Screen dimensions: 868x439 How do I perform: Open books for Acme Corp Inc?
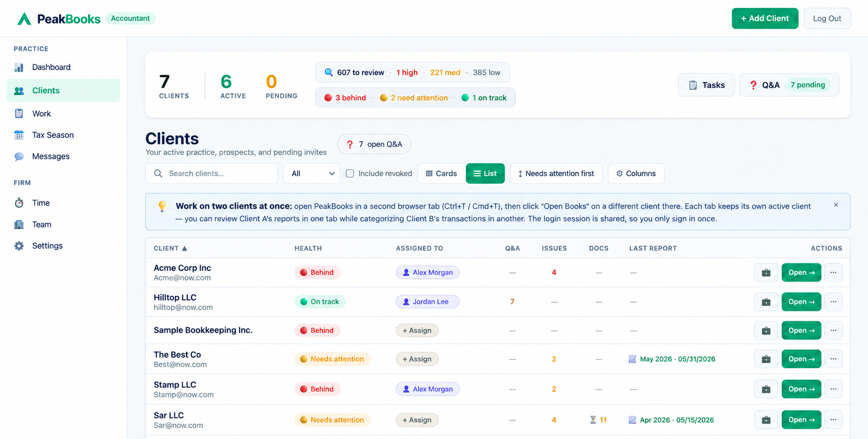pos(801,273)
